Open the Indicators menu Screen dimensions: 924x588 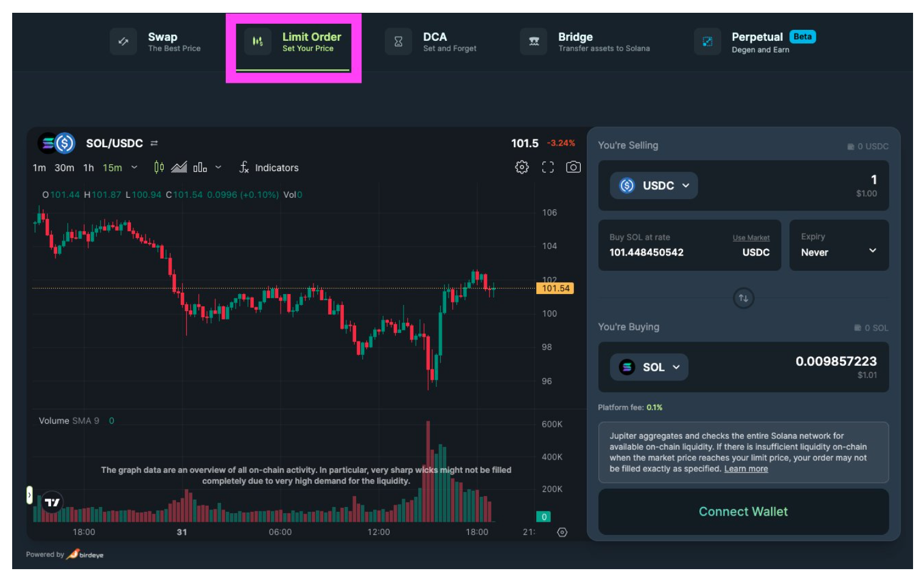pyautogui.click(x=268, y=167)
